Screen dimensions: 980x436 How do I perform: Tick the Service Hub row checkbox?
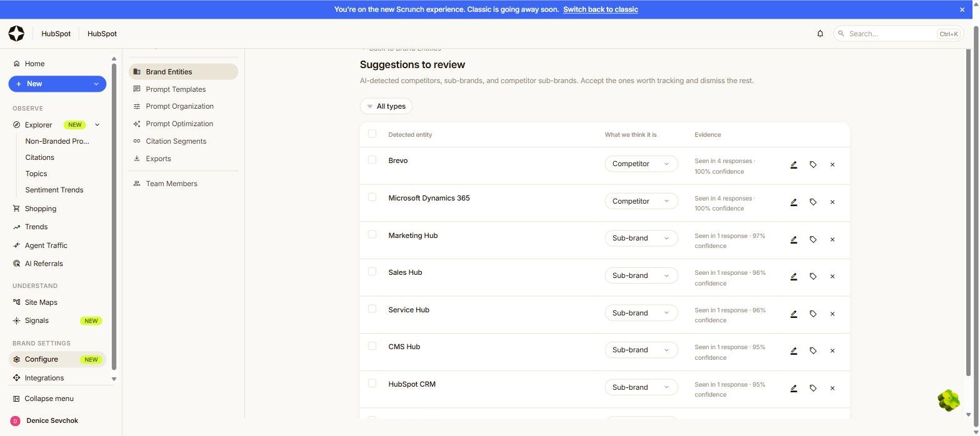[x=372, y=309]
